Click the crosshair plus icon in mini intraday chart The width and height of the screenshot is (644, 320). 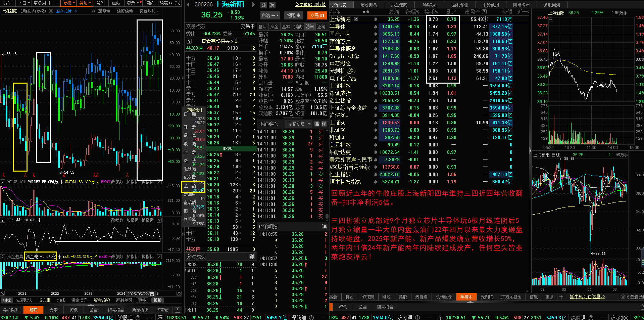click(x=551, y=19)
